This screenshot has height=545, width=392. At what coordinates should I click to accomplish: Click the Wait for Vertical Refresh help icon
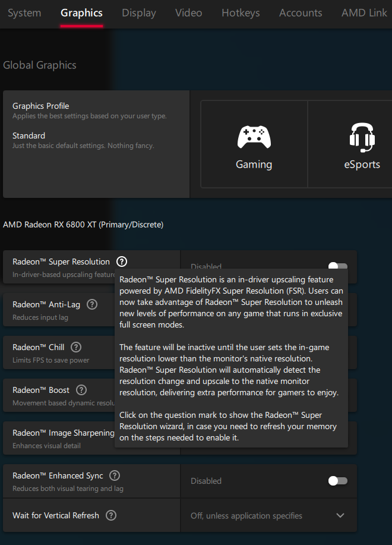click(111, 515)
